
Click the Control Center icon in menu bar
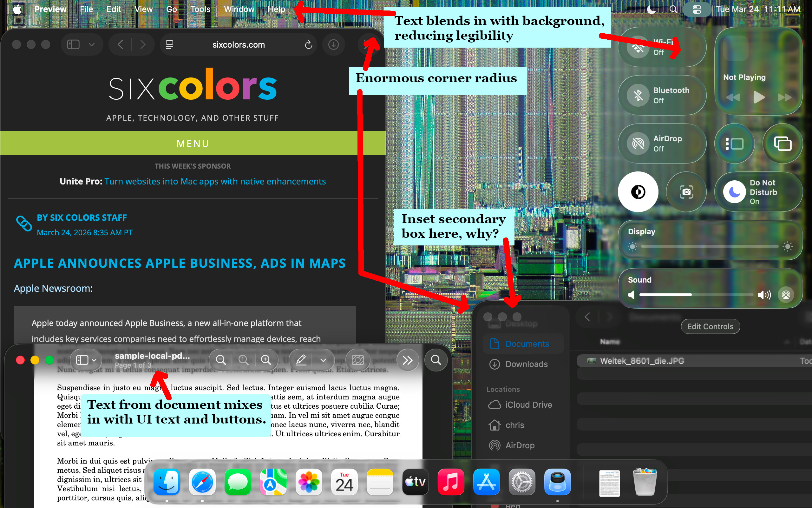click(x=697, y=9)
